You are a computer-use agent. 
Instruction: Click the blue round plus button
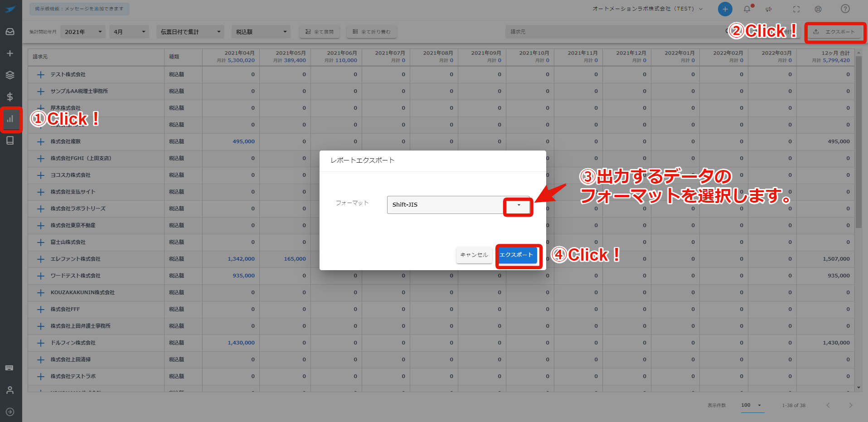[725, 9]
